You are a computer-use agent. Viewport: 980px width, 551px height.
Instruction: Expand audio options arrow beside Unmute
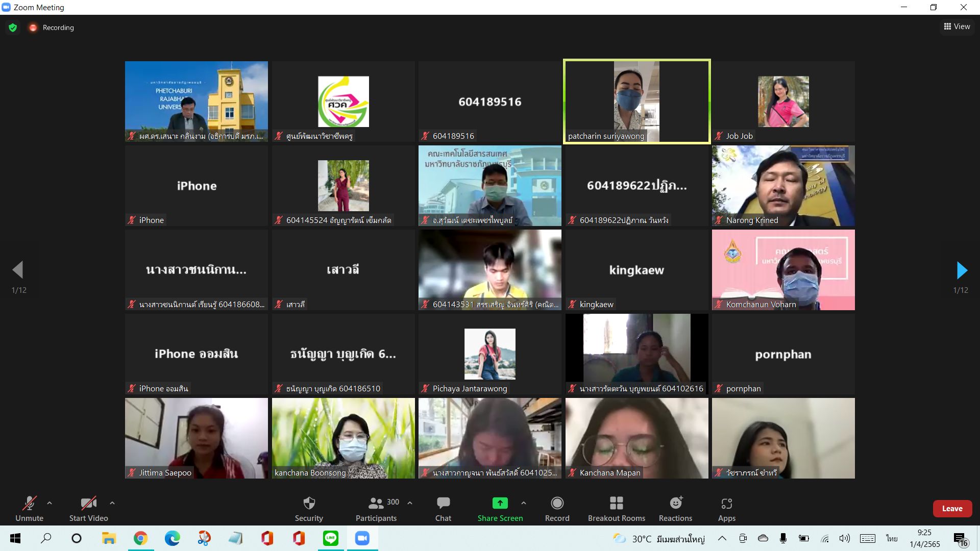[x=50, y=503]
